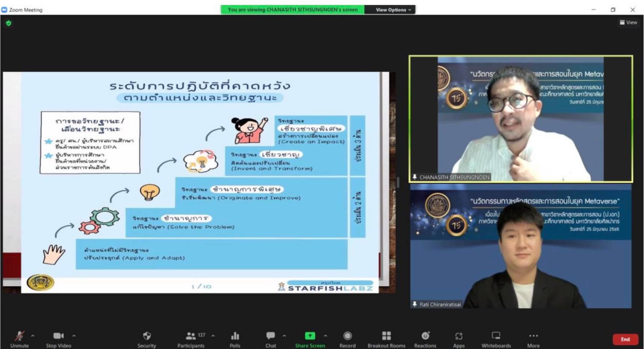The width and height of the screenshot is (644, 349).
Task: Click the red End button
Action: 625,339
